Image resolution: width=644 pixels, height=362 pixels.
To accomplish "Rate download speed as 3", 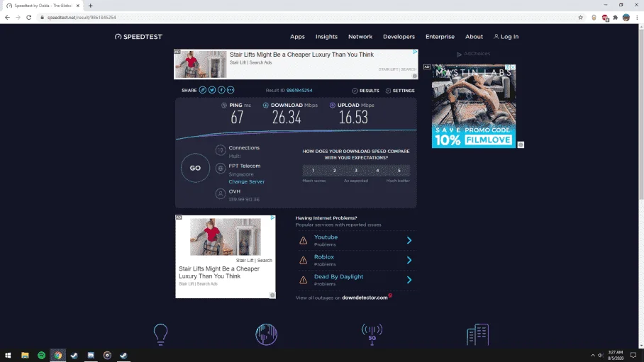I will click(x=356, y=170).
